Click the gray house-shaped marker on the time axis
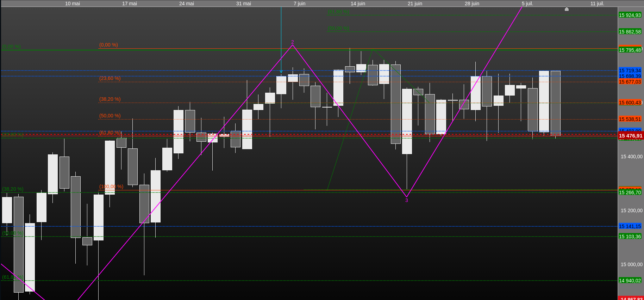 [x=567, y=9]
